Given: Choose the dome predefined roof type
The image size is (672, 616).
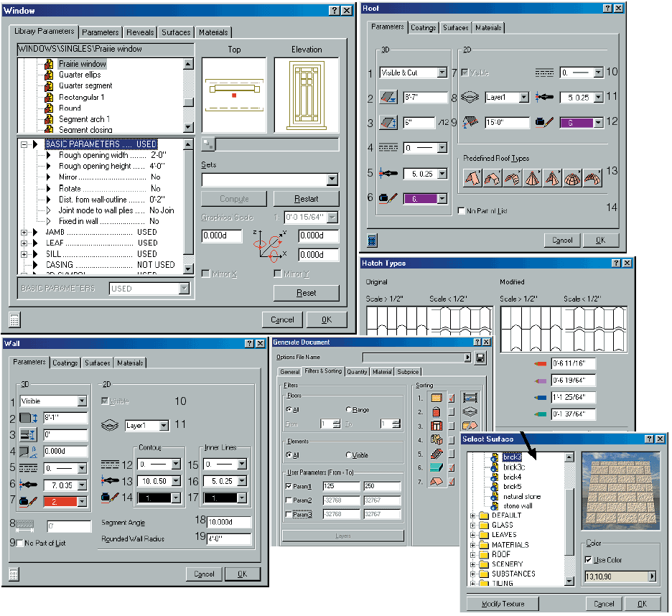Looking at the screenshot, I should (572, 178).
